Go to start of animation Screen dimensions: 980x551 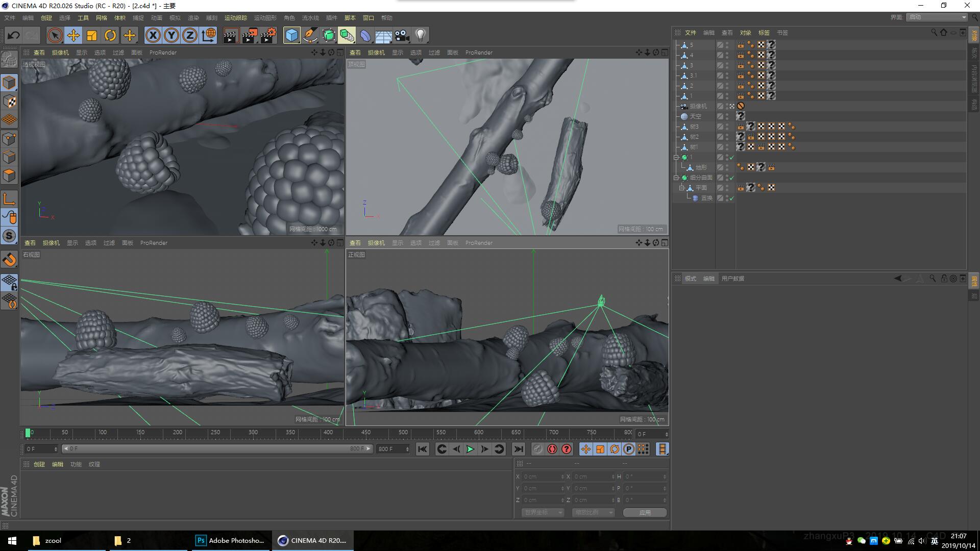[422, 449]
